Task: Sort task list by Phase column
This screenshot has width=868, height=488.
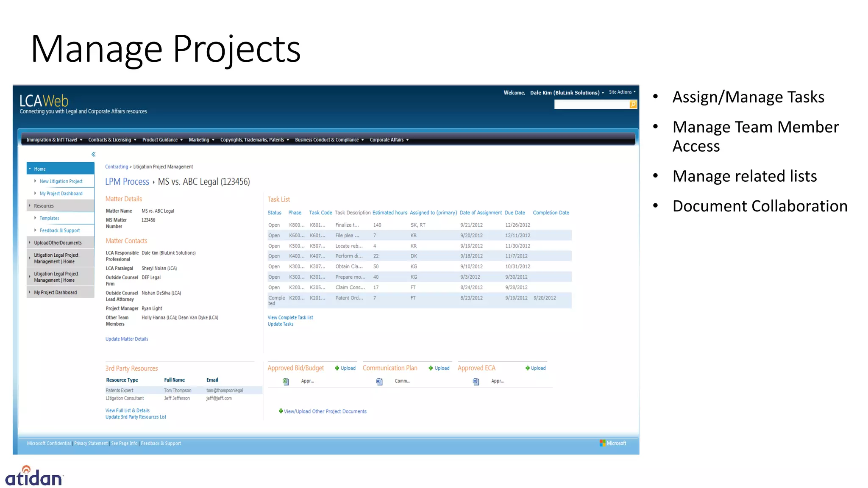Action: point(295,213)
